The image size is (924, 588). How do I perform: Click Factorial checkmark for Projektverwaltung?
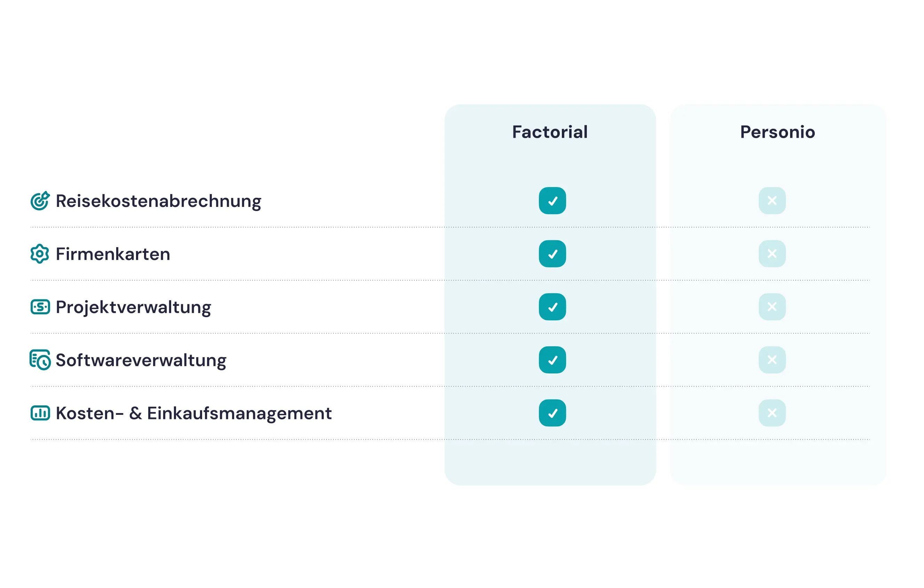[x=552, y=307]
